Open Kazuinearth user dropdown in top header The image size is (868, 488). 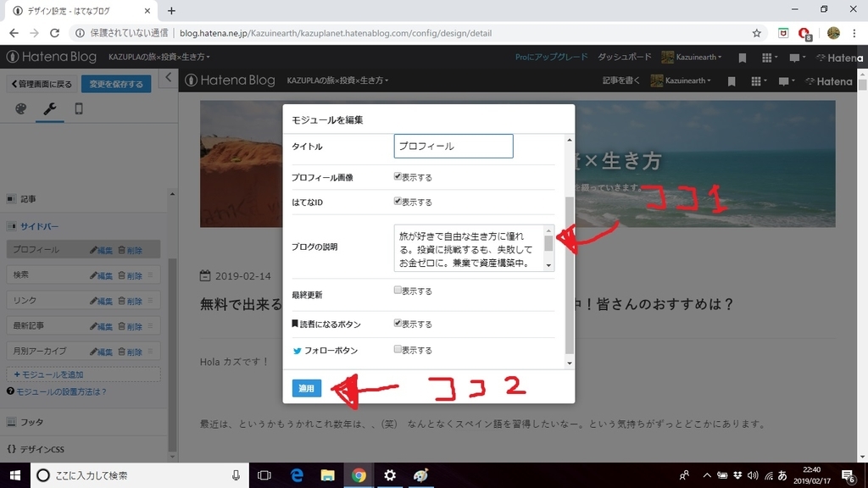(x=692, y=57)
